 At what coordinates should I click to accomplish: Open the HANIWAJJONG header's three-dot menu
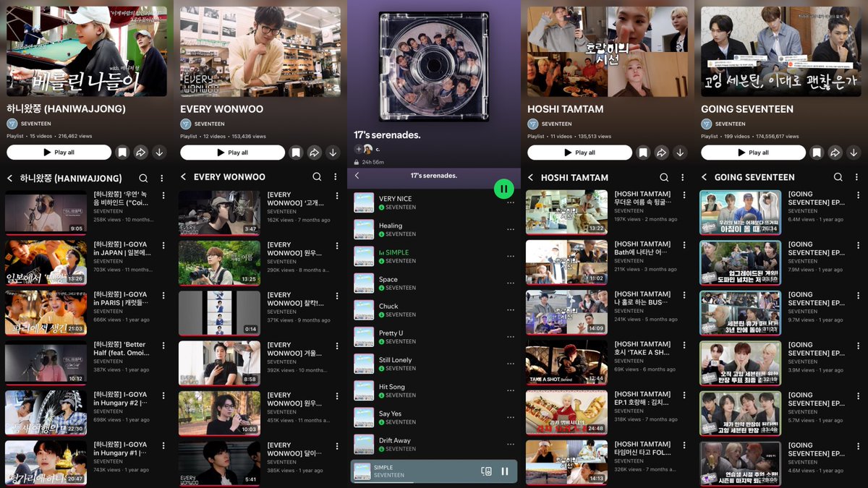[162, 177]
